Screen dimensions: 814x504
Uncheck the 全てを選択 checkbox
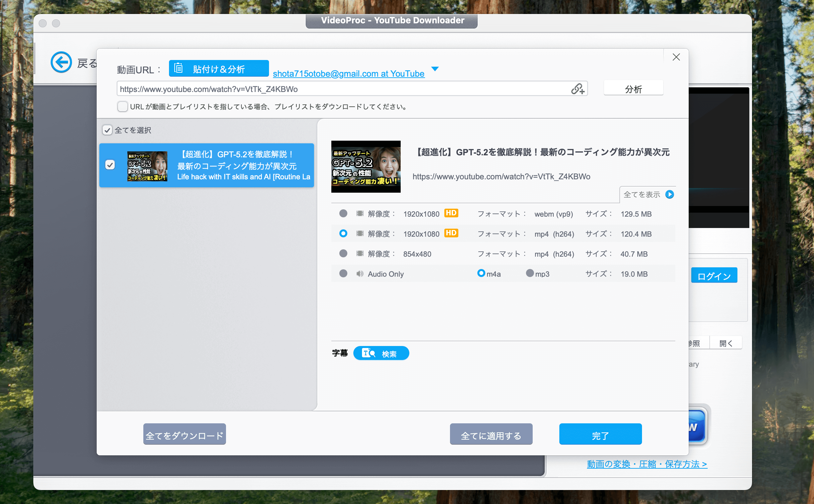click(107, 130)
